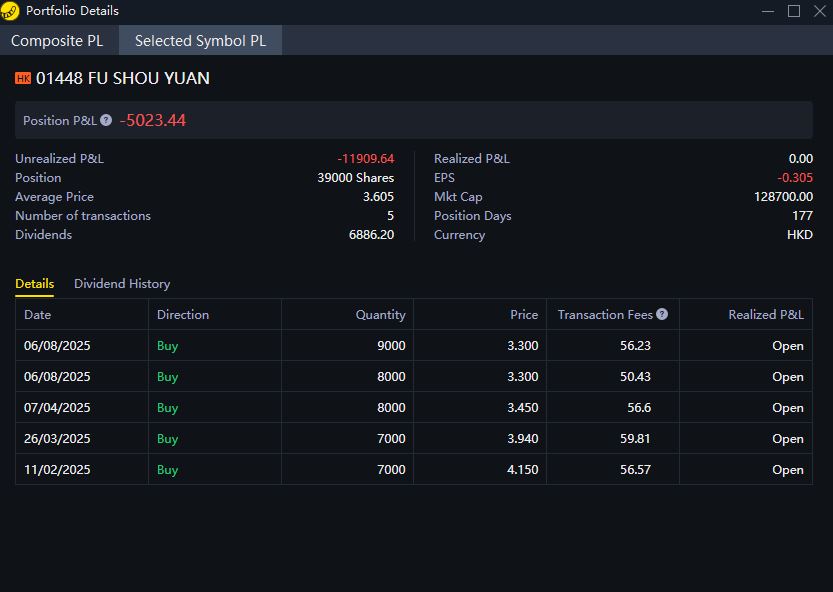Image resolution: width=833 pixels, height=592 pixels.
Task: Click the Average Price value 3.605
Action: (378, 197)
